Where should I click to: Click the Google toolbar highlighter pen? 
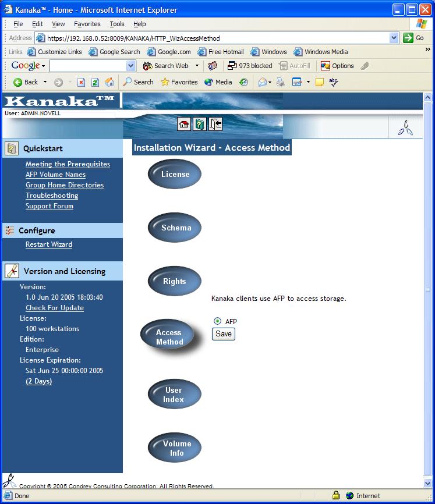click(x=365, y=66)
